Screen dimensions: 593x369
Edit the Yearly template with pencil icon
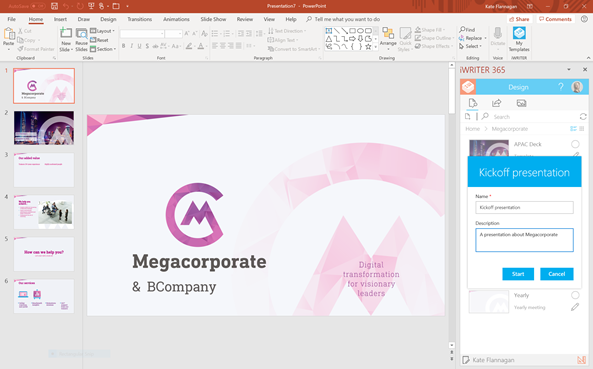pos(575,307)
